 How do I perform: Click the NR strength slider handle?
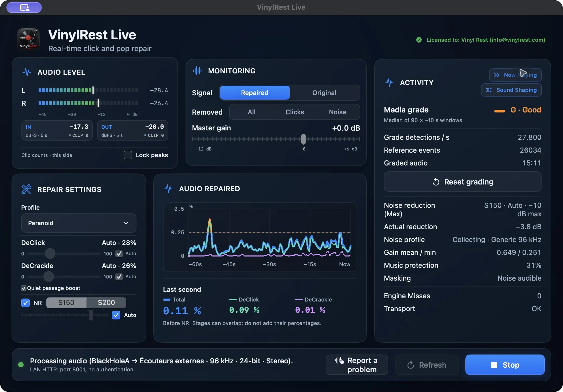click(x=91, y=315)
